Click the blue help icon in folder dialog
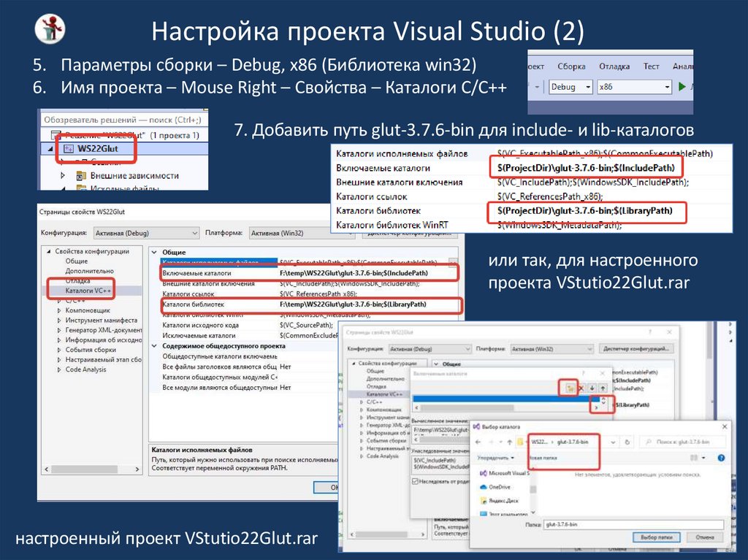748x560 pixels. click(x=721, y=458)
